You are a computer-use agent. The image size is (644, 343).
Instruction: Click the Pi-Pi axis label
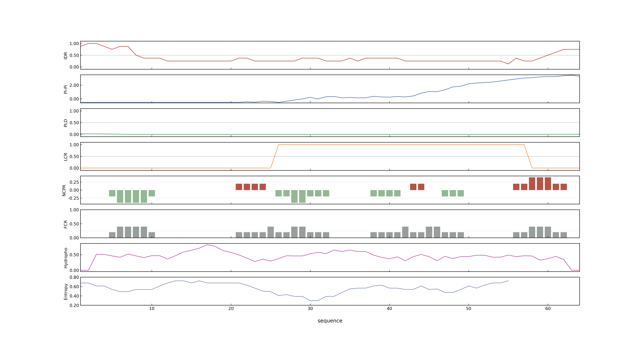(66, 89)
